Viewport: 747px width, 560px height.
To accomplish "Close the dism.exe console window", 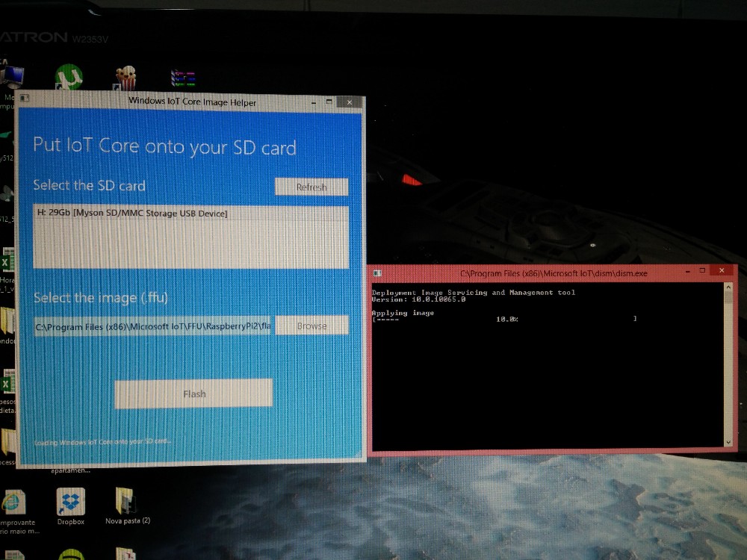I will [x=722, y=270].
